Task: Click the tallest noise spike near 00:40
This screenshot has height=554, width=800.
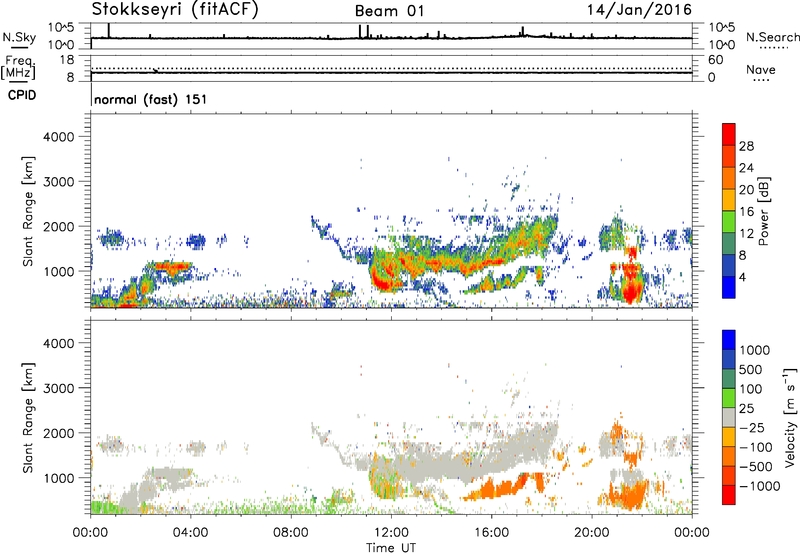Action: click(x=108, y=30)
